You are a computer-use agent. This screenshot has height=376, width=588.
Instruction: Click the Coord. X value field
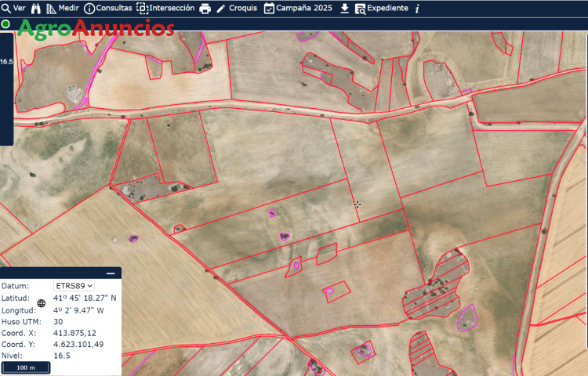pos(74,333)
